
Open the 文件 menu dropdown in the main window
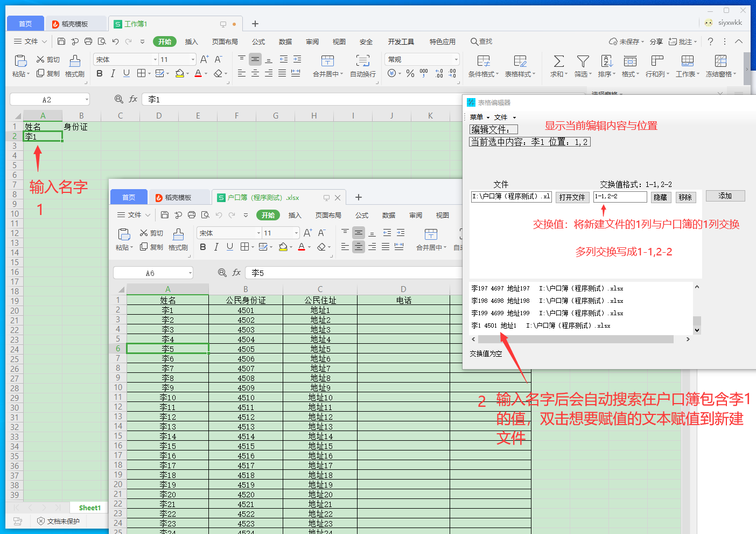coord(30,41)
